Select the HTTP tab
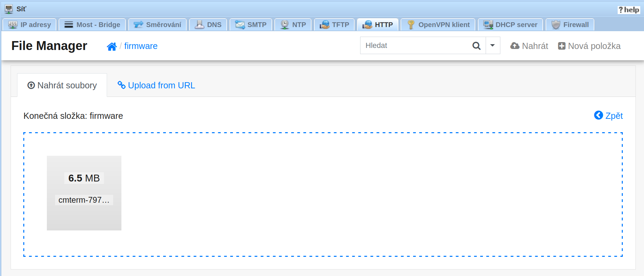Image resolution: width=644 pixels, height=276 pixels. [x=378, y=25]
